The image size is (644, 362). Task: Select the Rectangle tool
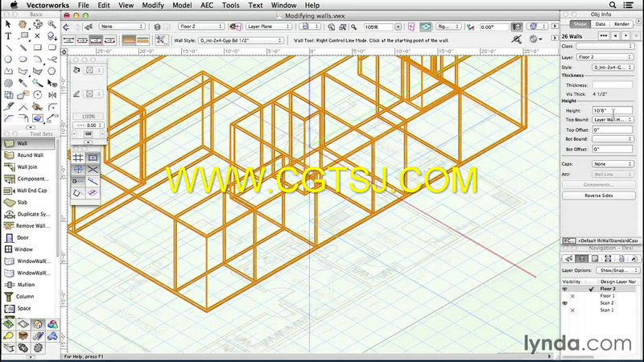[x=37, y=47]
